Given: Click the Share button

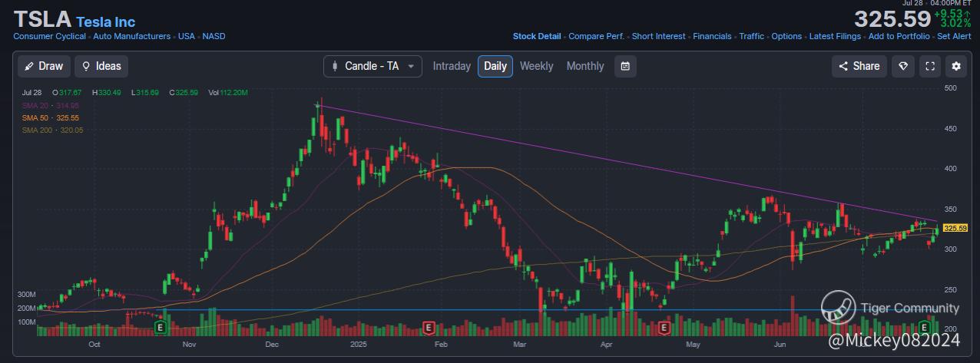Looking at the screenshot, I should coord(859,66).
